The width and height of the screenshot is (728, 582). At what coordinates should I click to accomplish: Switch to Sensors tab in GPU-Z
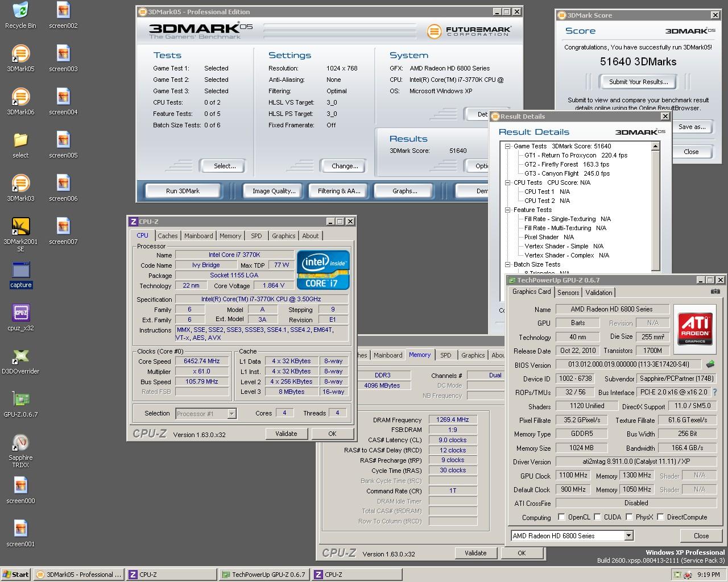click(568, 293)
